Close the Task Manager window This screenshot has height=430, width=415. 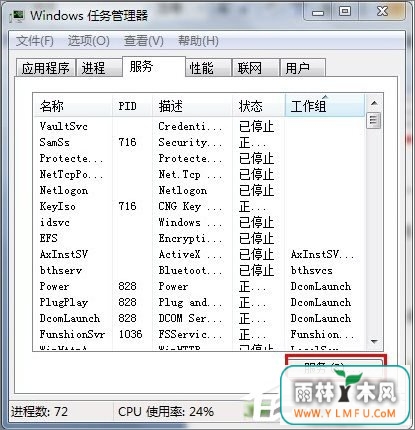pos(383,12)
